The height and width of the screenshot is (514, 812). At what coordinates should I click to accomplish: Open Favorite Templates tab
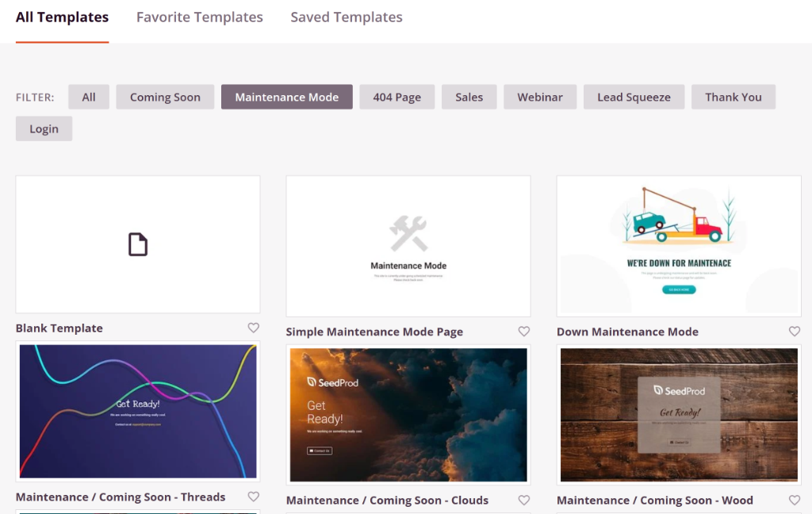pyautogui.click(x=199, y=17)
